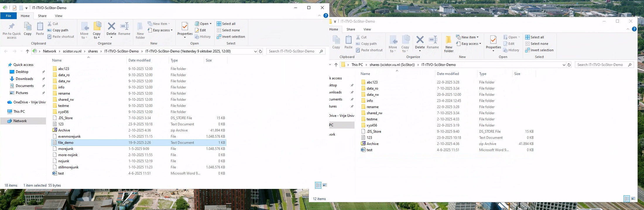The height and width of the screenshot is (210, 644).
Task: Go up one level in the Network window
Action: [28, 51]
